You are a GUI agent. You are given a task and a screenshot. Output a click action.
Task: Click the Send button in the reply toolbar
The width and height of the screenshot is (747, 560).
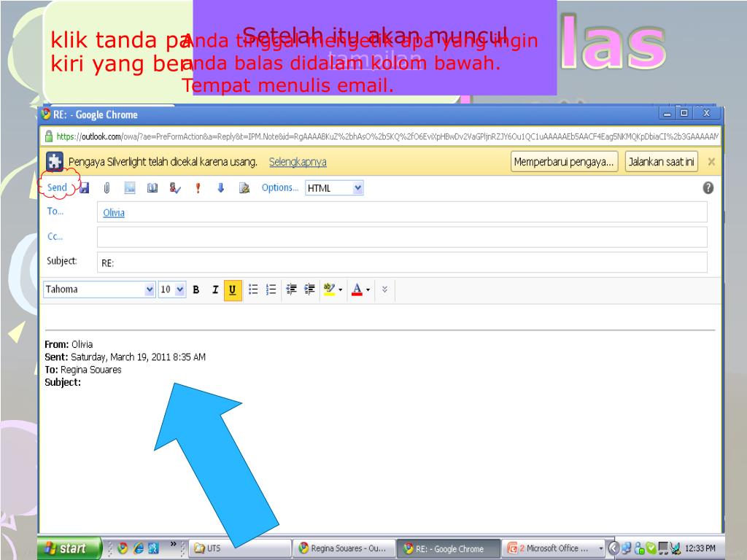[x=57, y=187]
